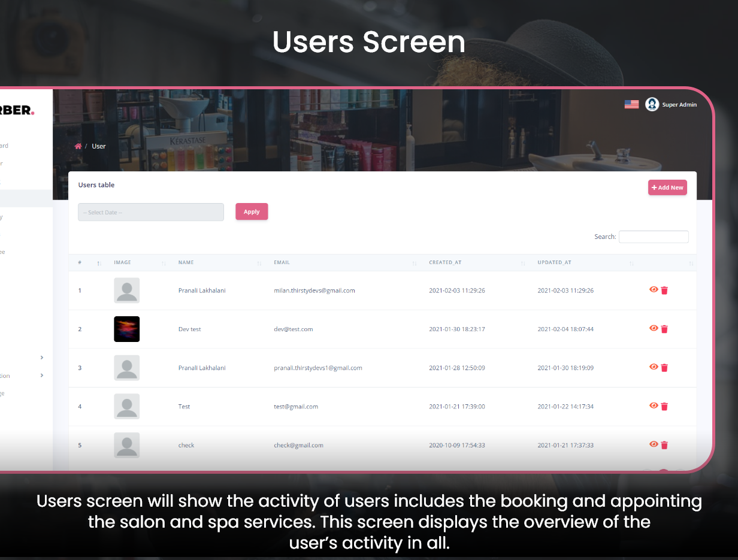
Task: View details for test@gmail.com user
Action: coord(654,405)
